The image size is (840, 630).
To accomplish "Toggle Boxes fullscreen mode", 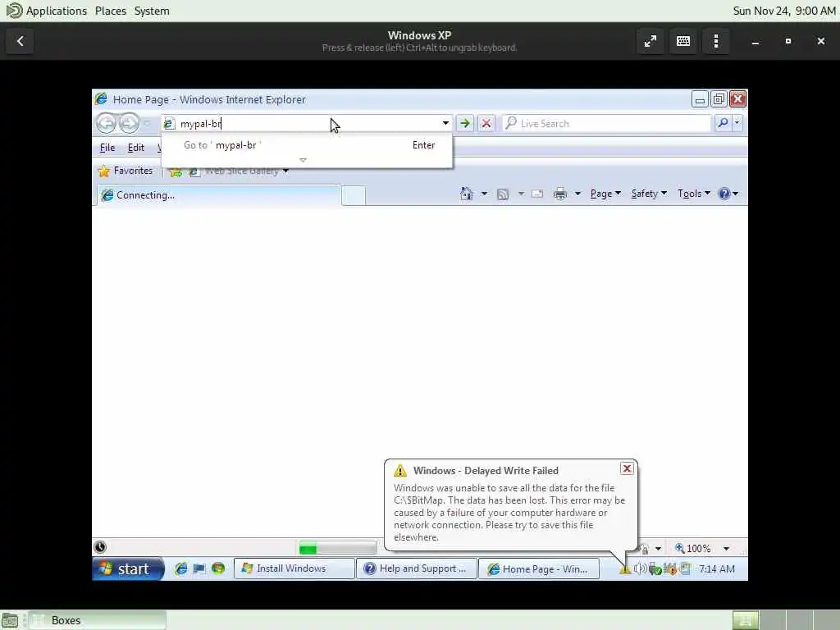I will (651, 41).
